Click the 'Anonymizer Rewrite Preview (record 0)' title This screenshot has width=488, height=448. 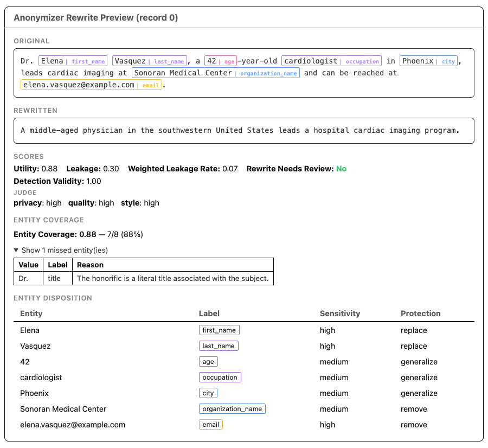pos(96,18)
